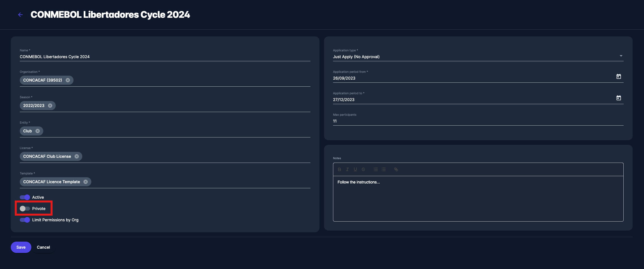Insert numbered list in Notes

pos(376,169)
